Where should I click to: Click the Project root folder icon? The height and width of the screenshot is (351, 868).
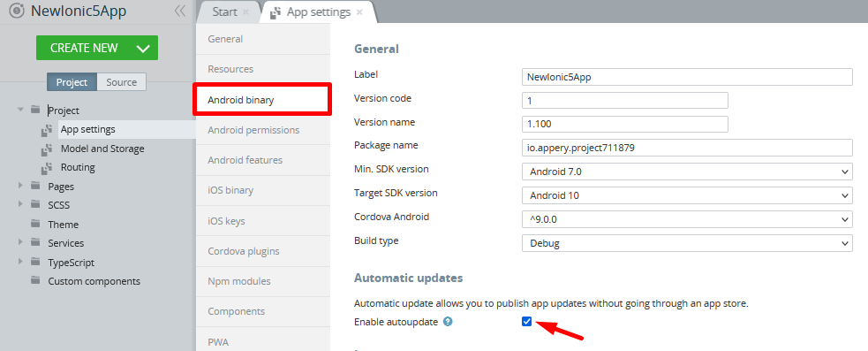(x=35, y=111)
